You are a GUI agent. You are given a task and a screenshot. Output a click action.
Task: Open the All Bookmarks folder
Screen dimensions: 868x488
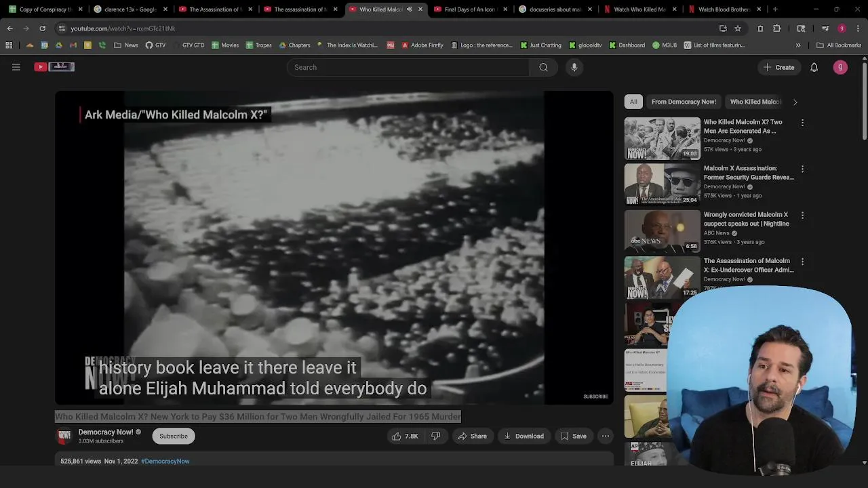coord(839,45)
